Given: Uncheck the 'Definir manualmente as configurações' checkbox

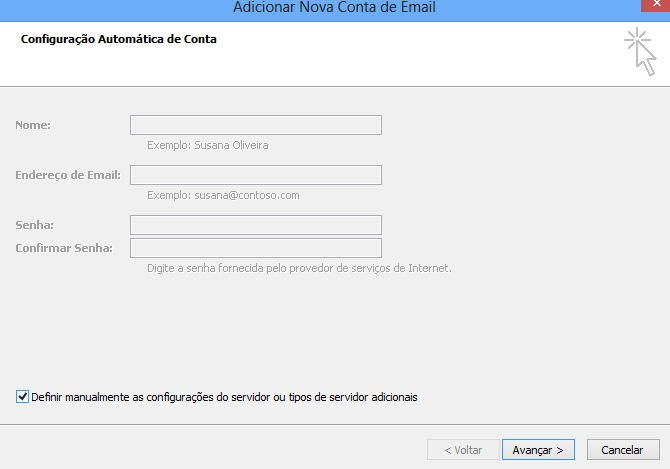Looking at the screenshot, I should (22, 397).
